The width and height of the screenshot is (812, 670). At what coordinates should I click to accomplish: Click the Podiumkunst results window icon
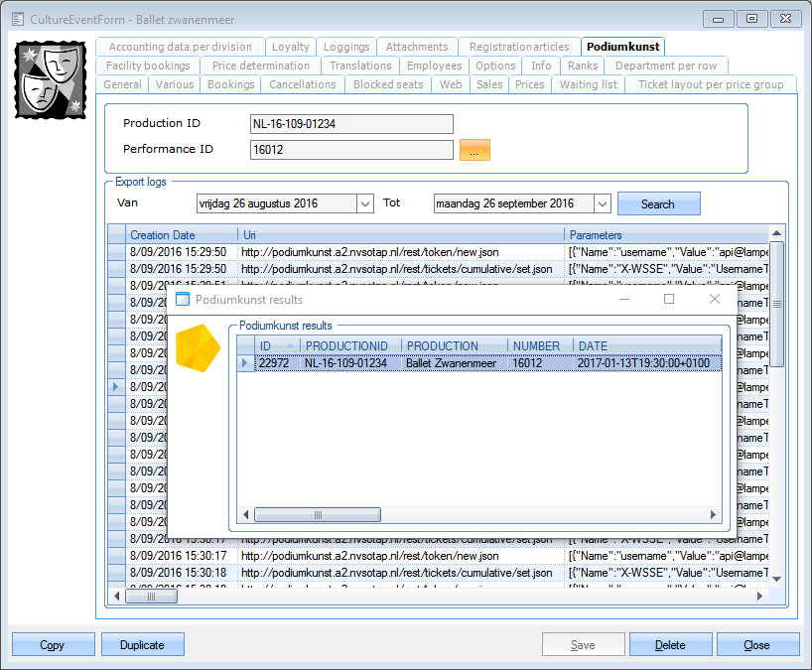click(x=183, y=299)
